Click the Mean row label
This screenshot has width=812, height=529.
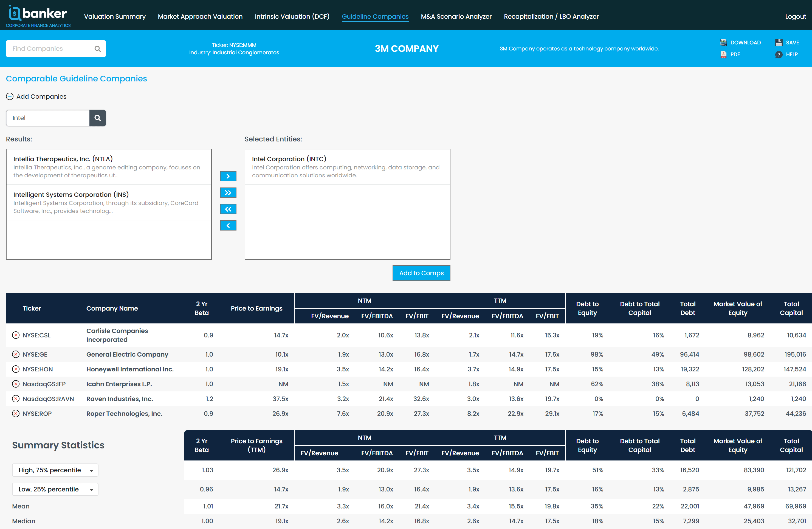[x=21, y=506]
